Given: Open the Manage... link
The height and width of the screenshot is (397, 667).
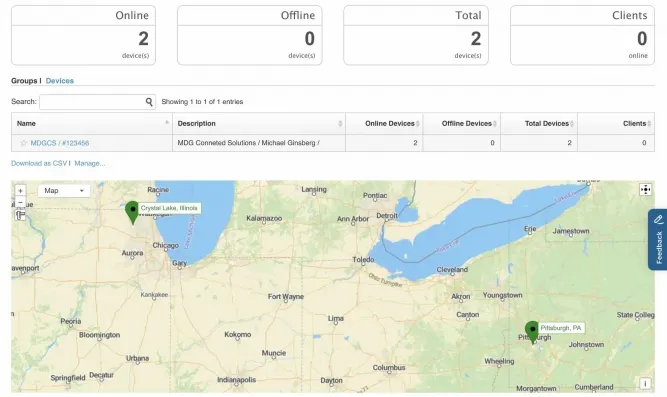Looking at the screenshot, I should 90,163.
